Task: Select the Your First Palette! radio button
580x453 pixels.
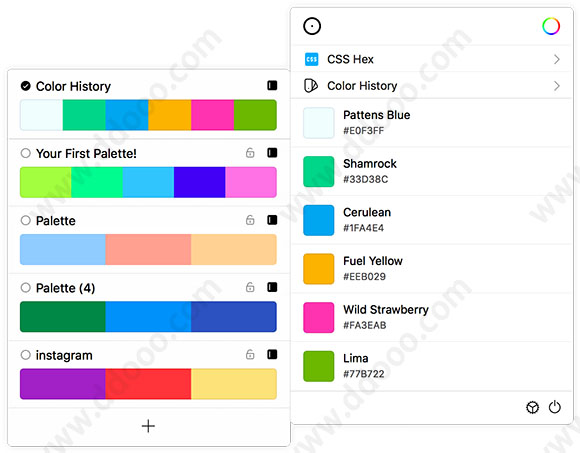Action: pos(26,153)
